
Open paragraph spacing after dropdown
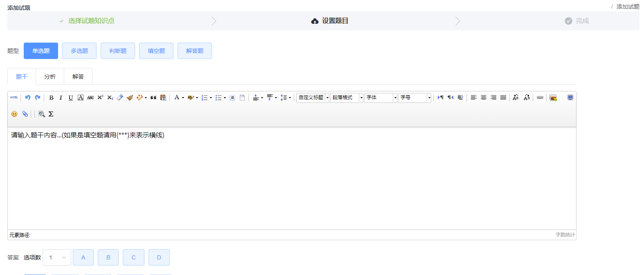click(276, 98)
